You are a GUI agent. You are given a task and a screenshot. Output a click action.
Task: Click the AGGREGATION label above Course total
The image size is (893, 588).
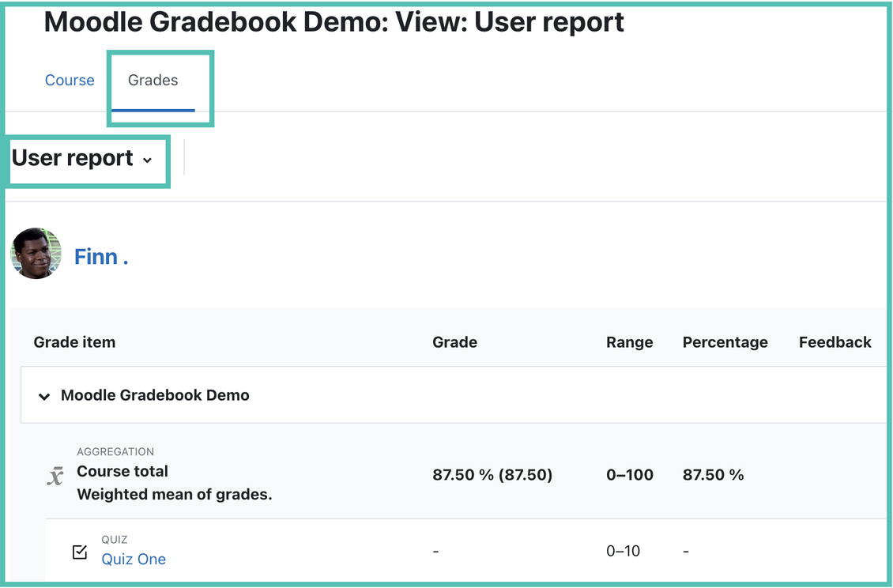[x=115, y=452]
